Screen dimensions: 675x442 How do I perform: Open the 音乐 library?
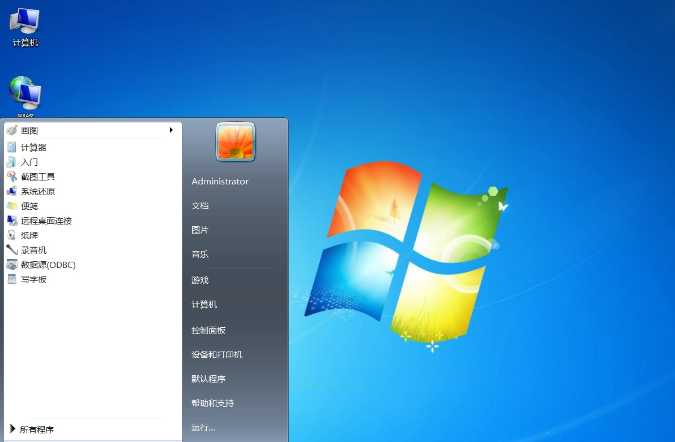(200, 254)
